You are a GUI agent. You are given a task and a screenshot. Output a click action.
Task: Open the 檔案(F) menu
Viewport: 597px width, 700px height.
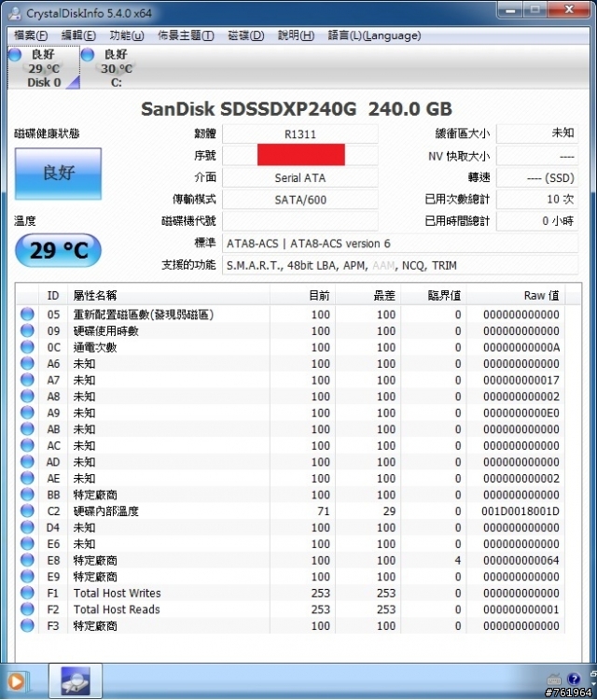click(31, 35)
